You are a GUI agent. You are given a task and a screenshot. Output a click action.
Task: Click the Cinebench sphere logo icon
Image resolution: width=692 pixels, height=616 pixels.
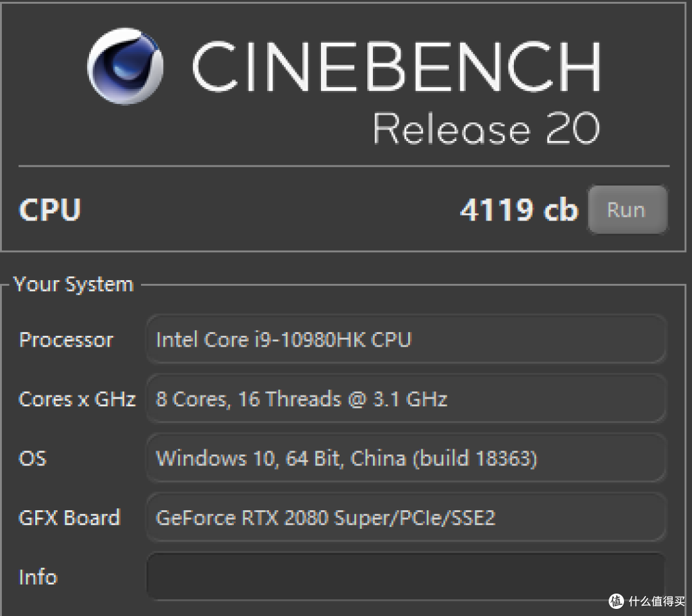pos(126,66)
